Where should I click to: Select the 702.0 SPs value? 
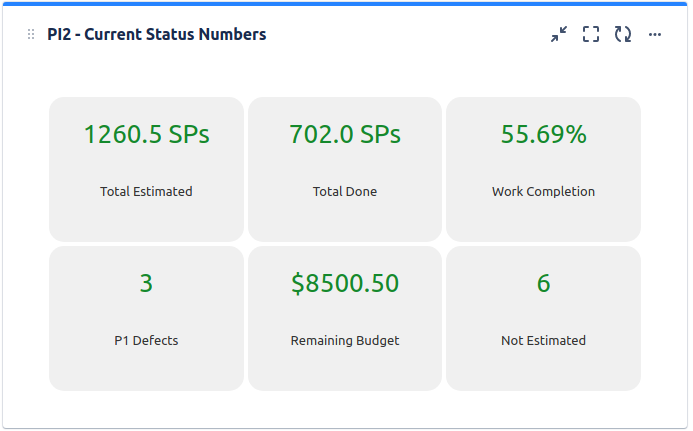[x=345, y=134]
